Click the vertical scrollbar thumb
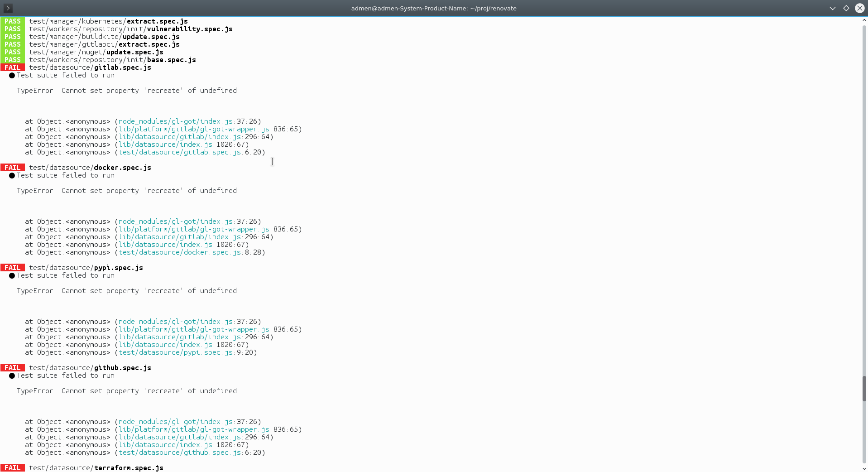 click(x=864, y=389)
